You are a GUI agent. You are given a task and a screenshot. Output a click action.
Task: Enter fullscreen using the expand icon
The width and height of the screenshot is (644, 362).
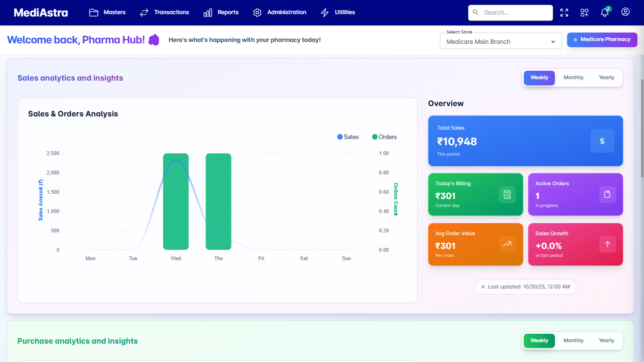click(564, 13)
